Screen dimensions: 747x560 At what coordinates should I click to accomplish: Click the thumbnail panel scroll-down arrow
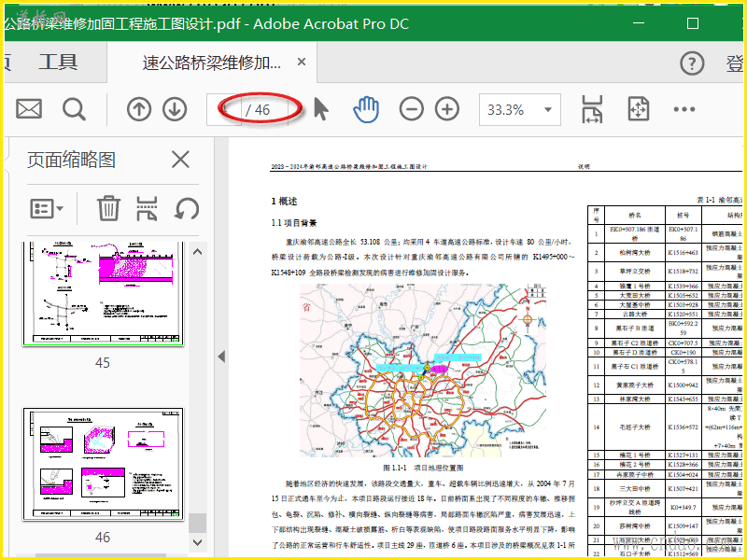coord(197,541)
